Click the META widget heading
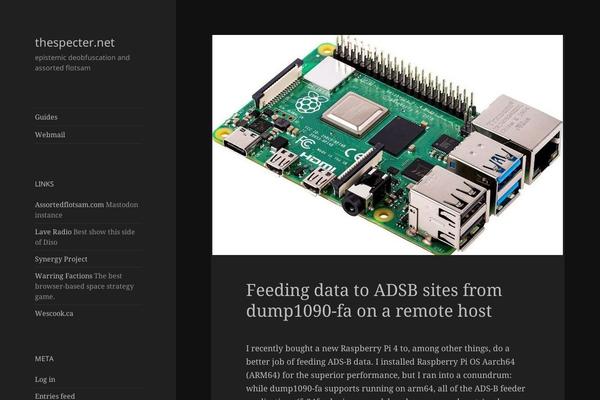Screen dimensions: 600x400 [x=44, y=359]
